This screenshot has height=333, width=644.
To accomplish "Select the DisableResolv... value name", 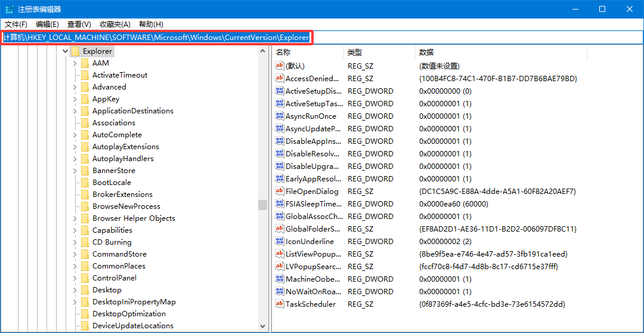I will (312, 154).
